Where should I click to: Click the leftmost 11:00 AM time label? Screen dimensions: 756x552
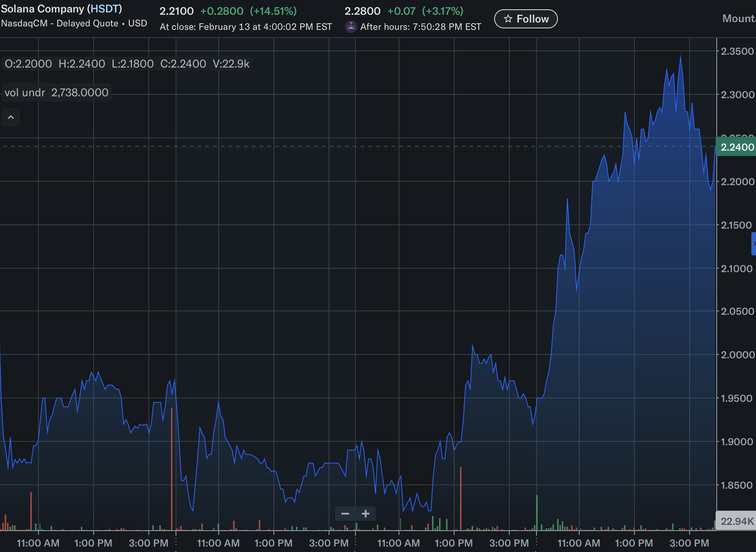point(38,543)
